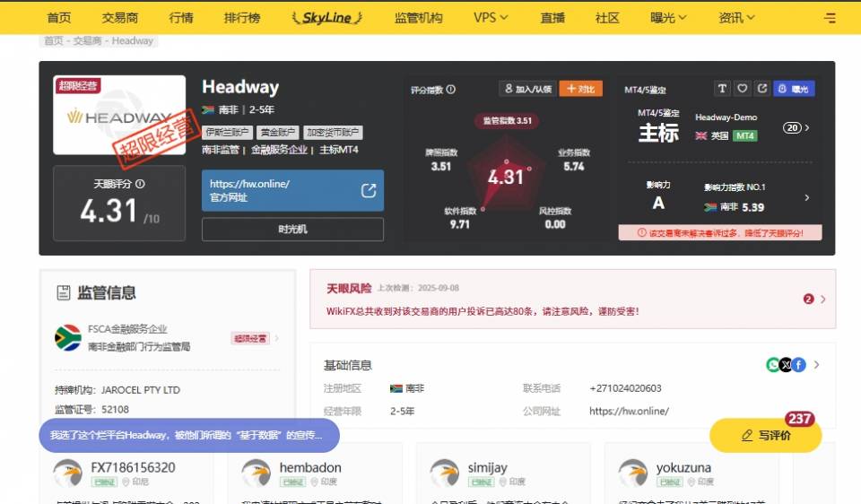Image resolution: width=861 pixels, height=504 pixels.
Task: Click the T text icon button
Action: click(723, 89)
